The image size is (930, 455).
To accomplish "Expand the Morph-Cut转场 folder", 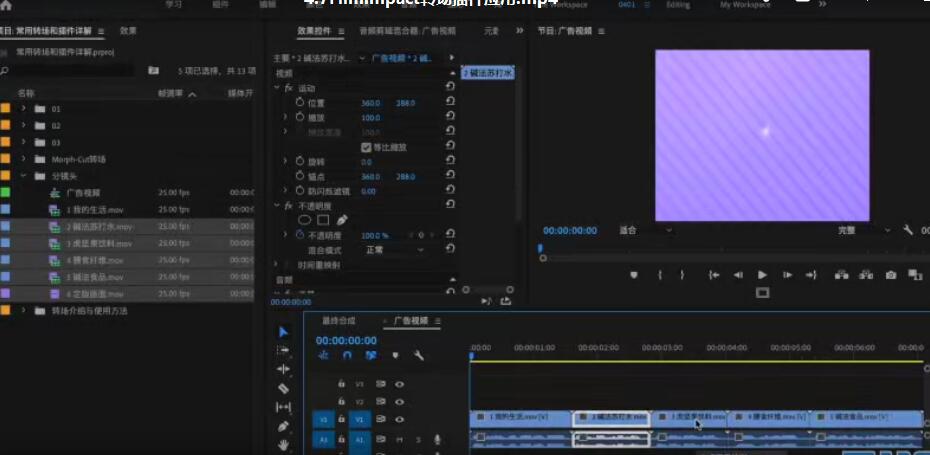I will [24, 159].
